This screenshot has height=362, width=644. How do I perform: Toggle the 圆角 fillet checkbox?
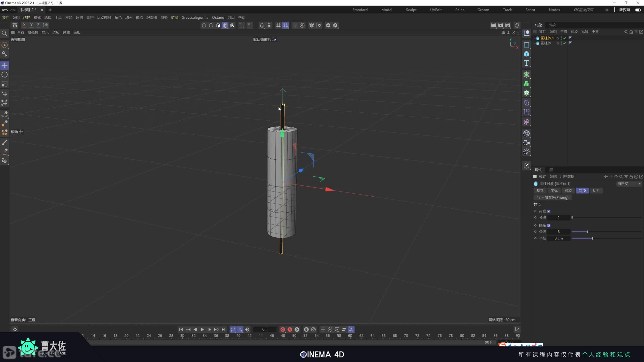coord(549,225)
